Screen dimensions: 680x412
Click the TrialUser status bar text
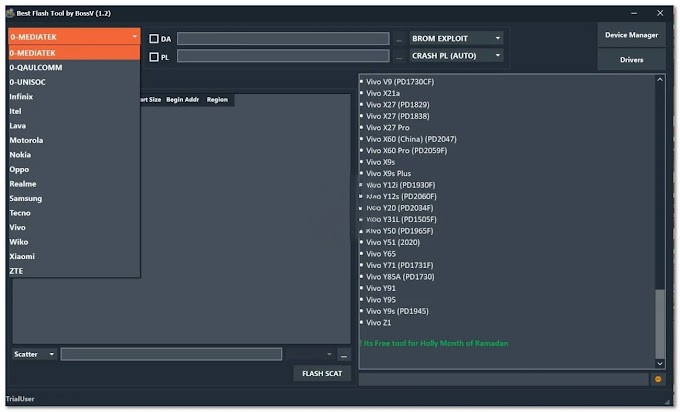coord(20,399)
